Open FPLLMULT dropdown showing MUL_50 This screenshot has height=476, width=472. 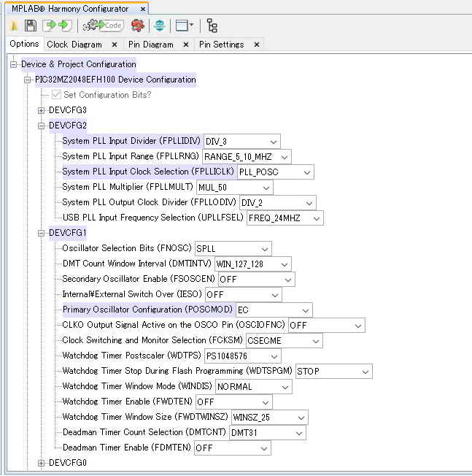(235, 188)
